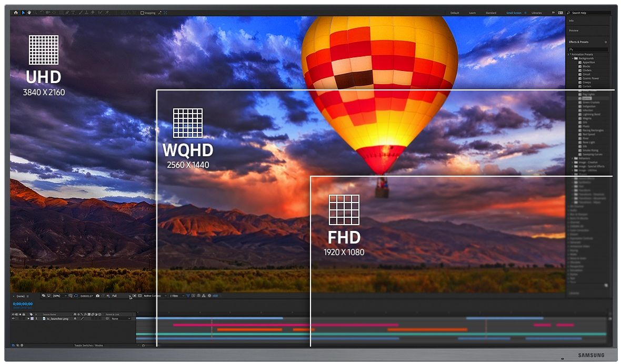Click the orange timeline layer bar
621x364 pixels.
(249, 330)
